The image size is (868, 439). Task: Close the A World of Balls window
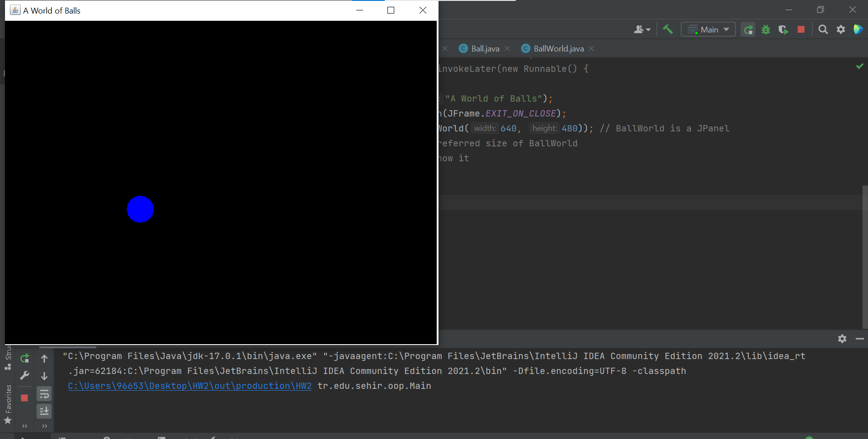click(423, 10)
